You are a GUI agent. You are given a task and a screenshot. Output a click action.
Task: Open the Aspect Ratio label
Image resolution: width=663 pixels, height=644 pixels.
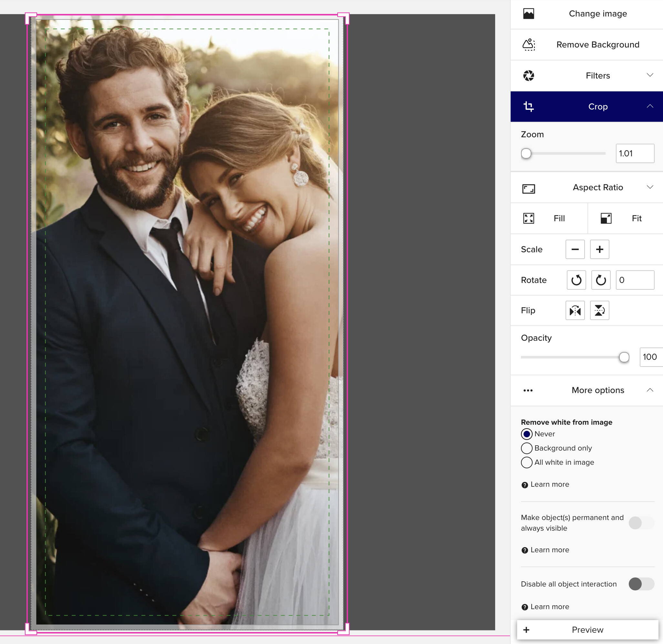598,187
